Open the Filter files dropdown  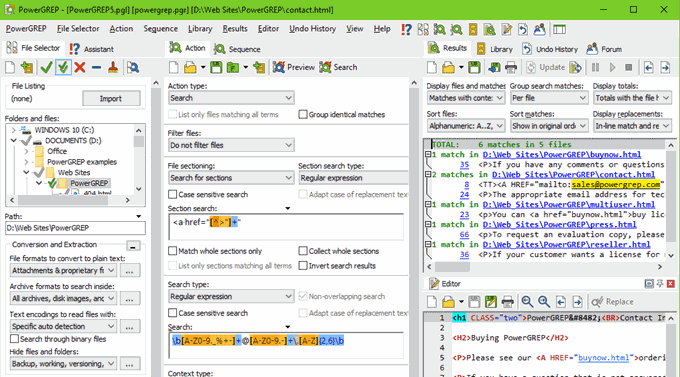[231, 145]
